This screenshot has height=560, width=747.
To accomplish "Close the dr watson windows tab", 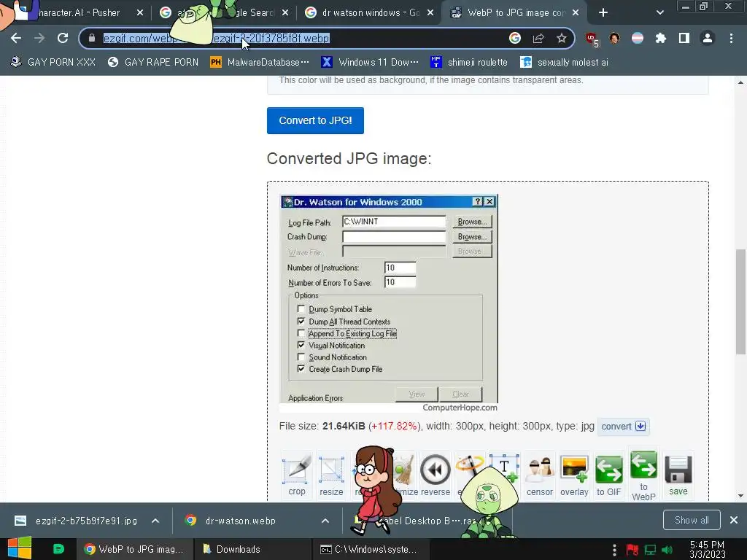I will (x=430, y=13).
